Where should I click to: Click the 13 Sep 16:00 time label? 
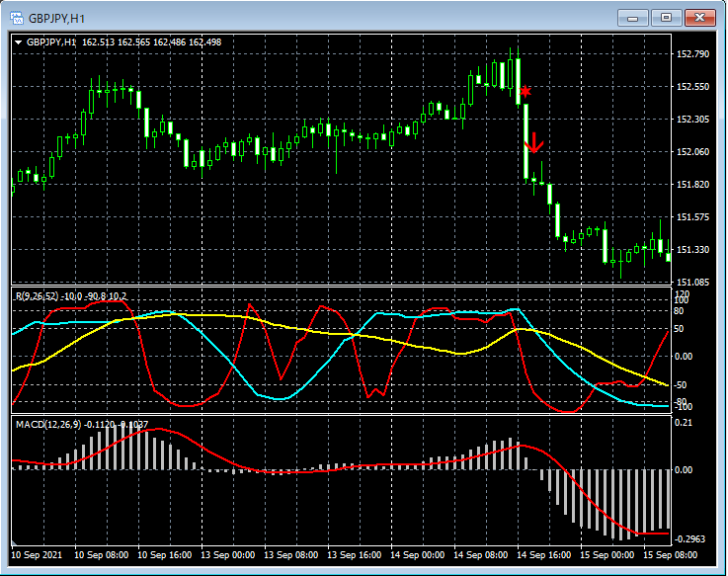(x=354, y=554)
